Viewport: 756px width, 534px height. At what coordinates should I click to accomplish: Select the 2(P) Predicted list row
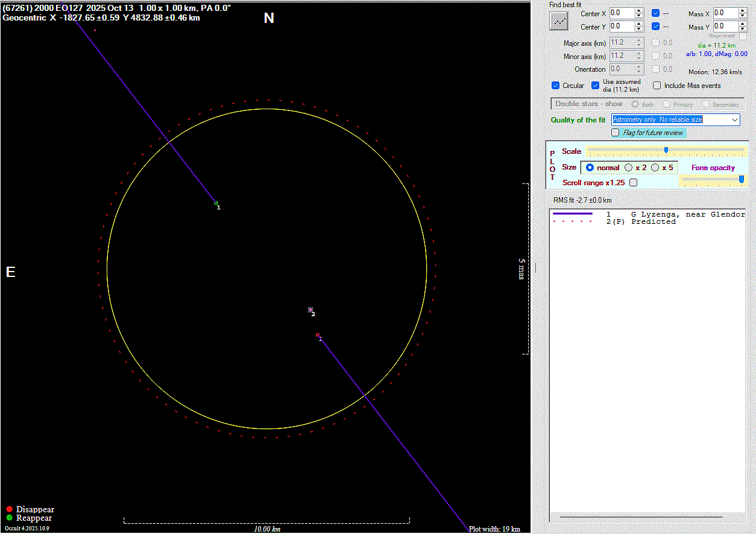649,221
